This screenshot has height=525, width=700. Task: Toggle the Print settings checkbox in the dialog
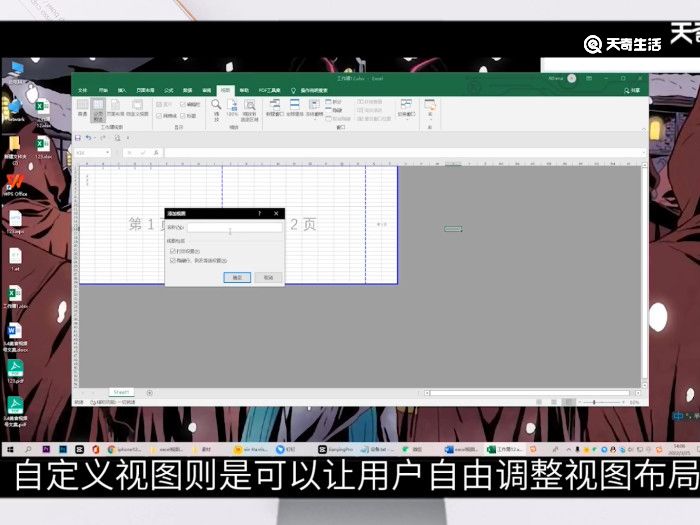173,251
